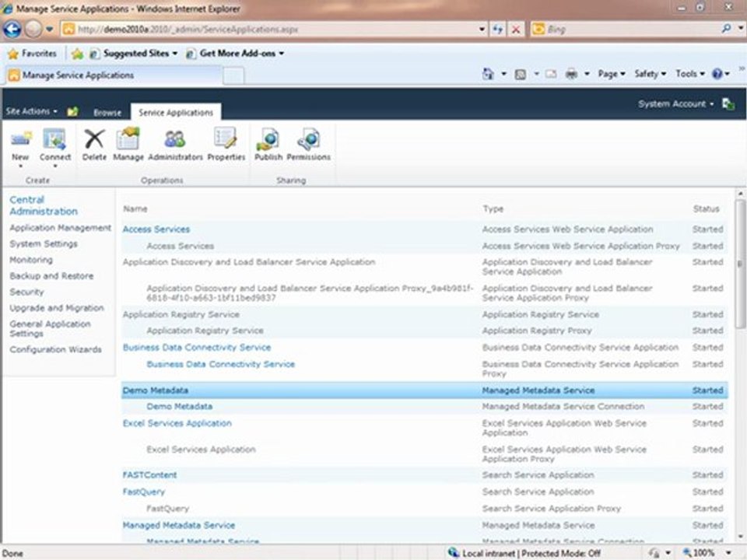Open the top-level FastQuery service application link
747x560 pixels.
tap(143, 492)
